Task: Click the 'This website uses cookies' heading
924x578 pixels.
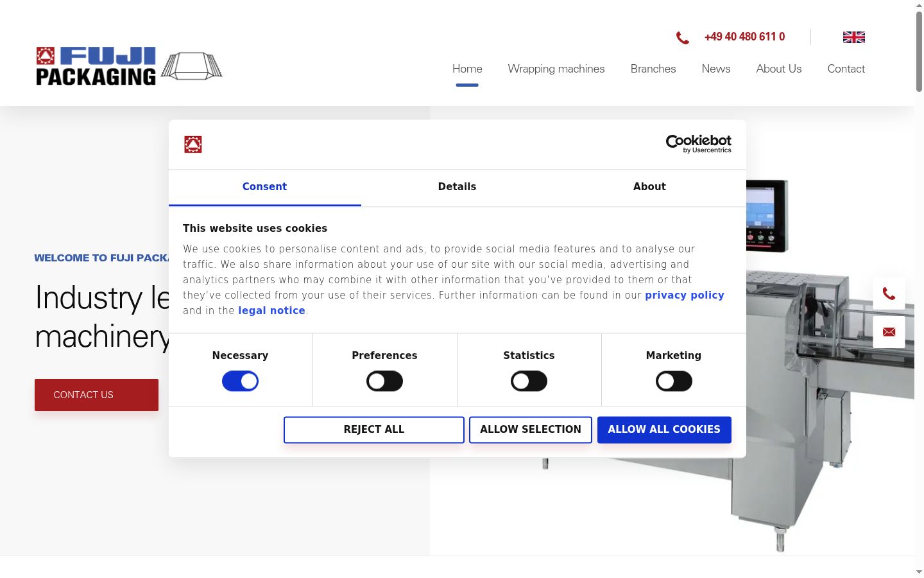Action: [x=255, y=229]
